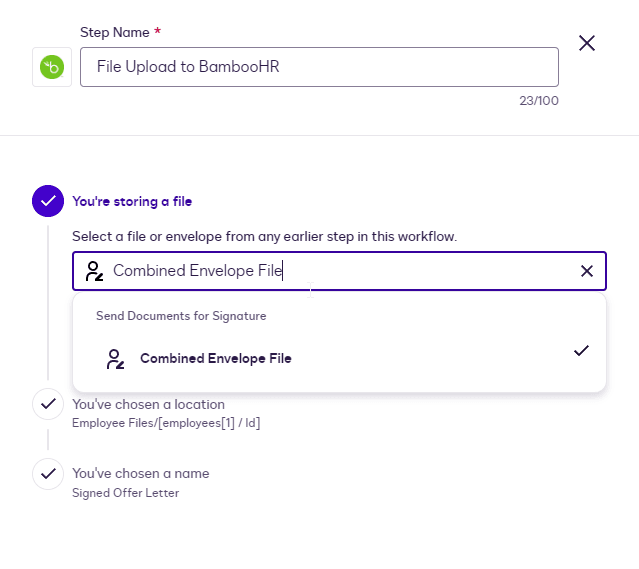This screenshot has height=569, width=639.
Task: Click the Step Name label
Action: point(116,33)
